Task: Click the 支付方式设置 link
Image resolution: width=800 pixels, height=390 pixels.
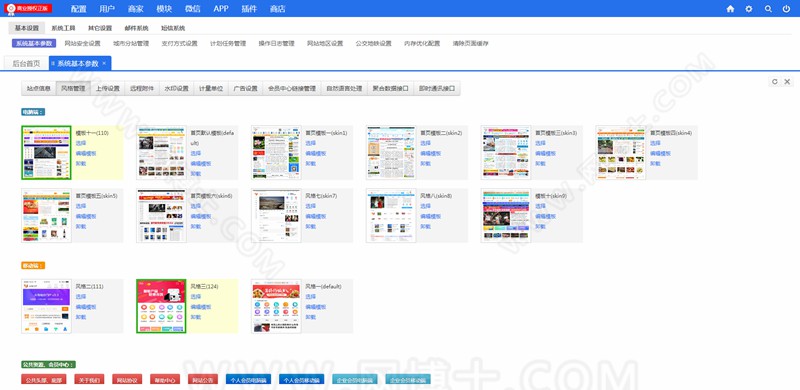Action: click(x=180, y=43)
